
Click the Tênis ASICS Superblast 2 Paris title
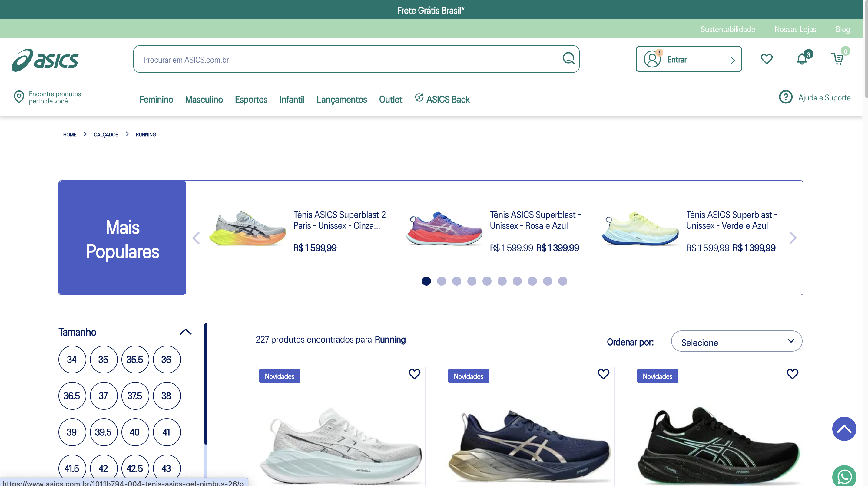pos(339,220)
